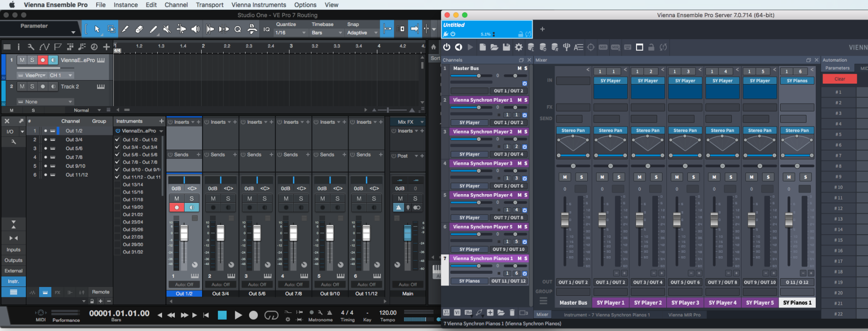Click Add Tracks plus icon
Image resolution: width=868 pixels, height=331 pixels.
coord(106,47)
